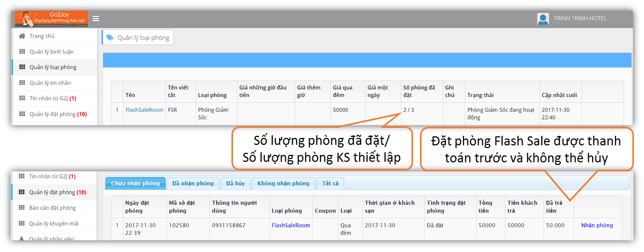Screen dimensions: 644x252
Task: Click the grid icon beside Quản lý khuyến mãi
Action: (22, 223)
